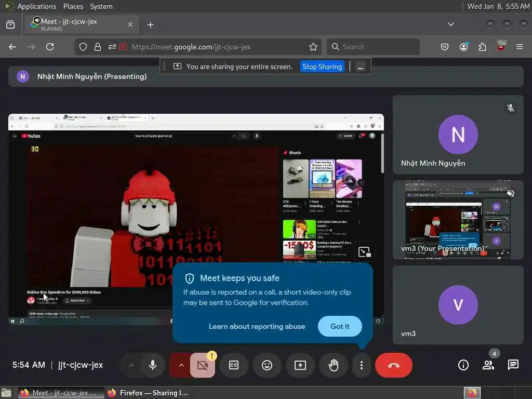The image size is (532, 399).
Task: Open the emoji reactions button
Action: coord(267,365)
